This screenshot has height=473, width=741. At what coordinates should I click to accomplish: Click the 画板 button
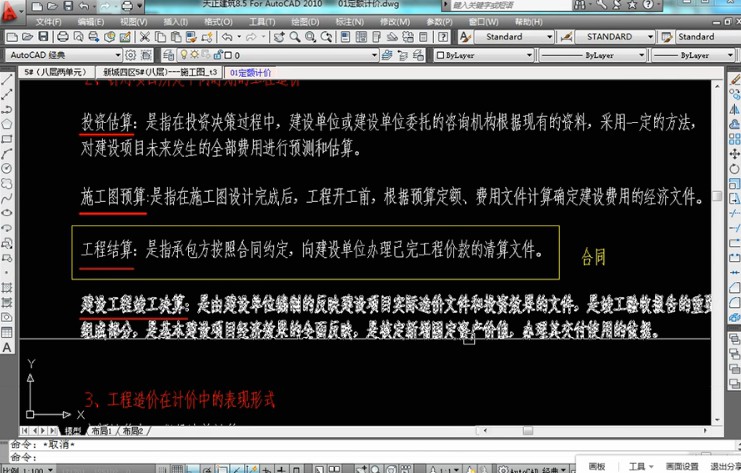click(597, 465)
